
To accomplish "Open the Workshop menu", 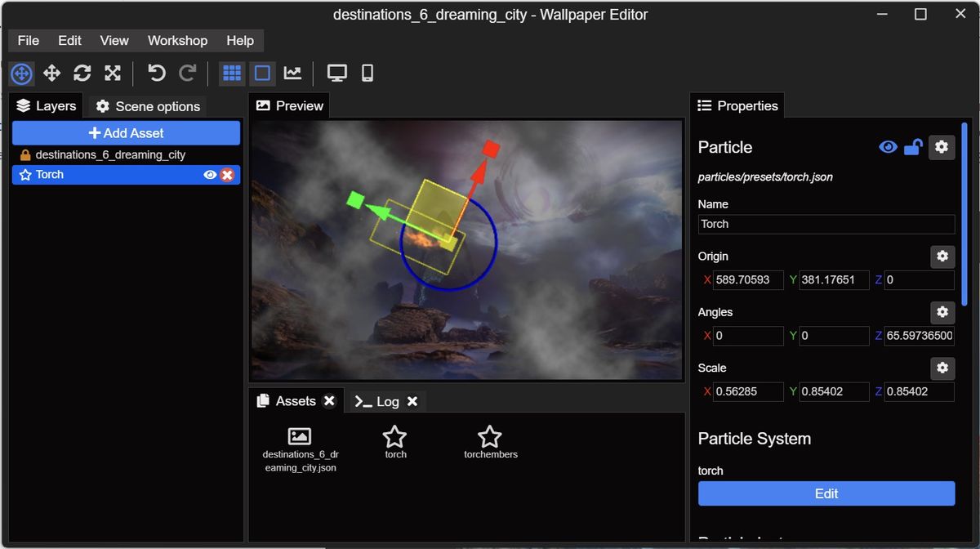I will [177, 40].
